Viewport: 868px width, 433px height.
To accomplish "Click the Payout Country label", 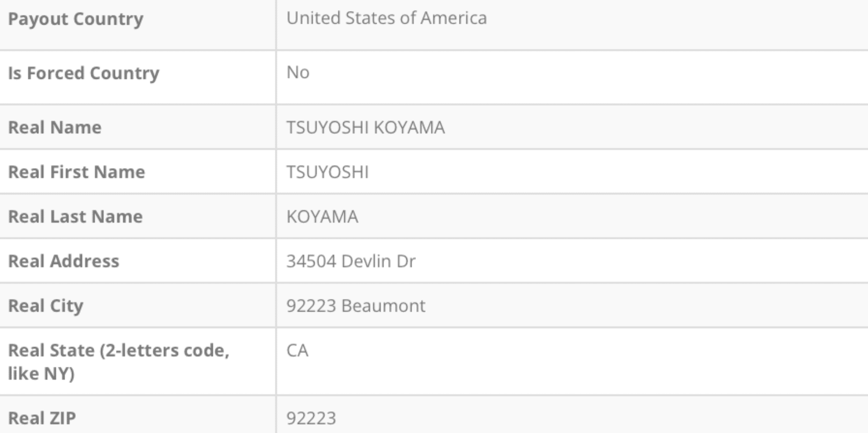I will (x=75, y=19).
